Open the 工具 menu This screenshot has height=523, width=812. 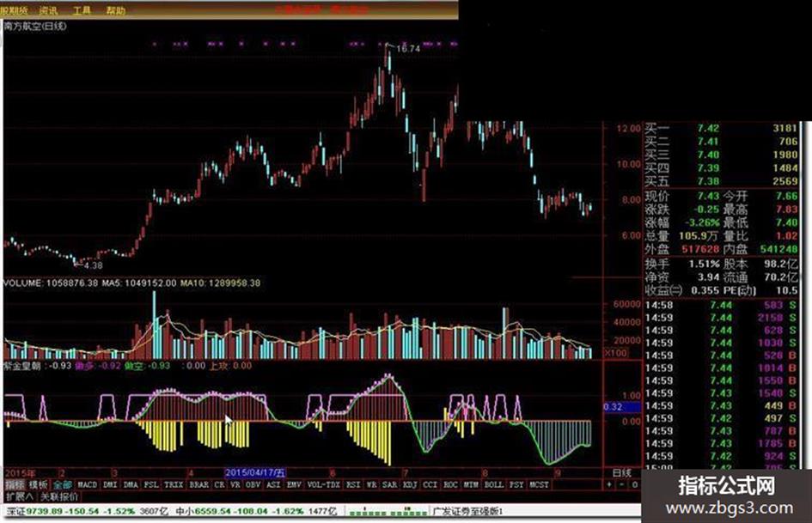pyautogui.click(x=82, y=9)
